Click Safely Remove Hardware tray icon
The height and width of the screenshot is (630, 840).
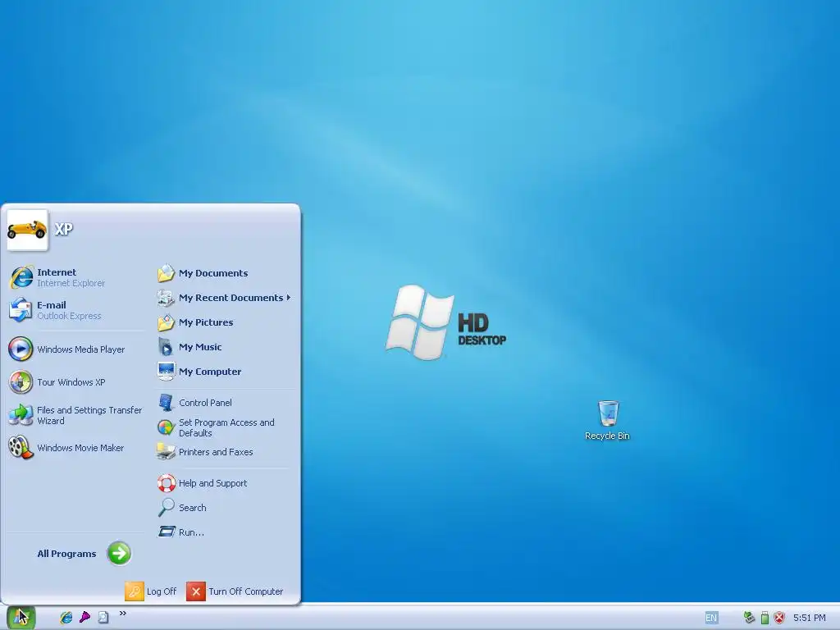tap(749, 618)
